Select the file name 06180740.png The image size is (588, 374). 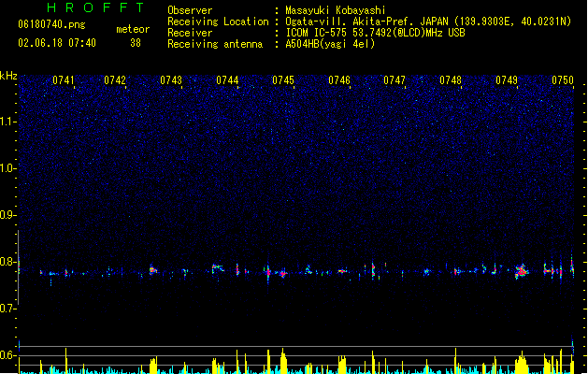point(51,24)
